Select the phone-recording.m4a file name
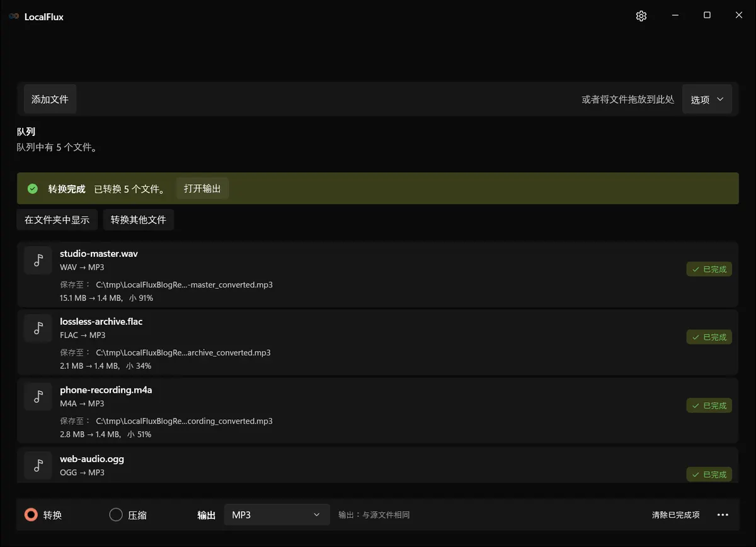This screenshot has height=547, width=756. pos(106,390)
